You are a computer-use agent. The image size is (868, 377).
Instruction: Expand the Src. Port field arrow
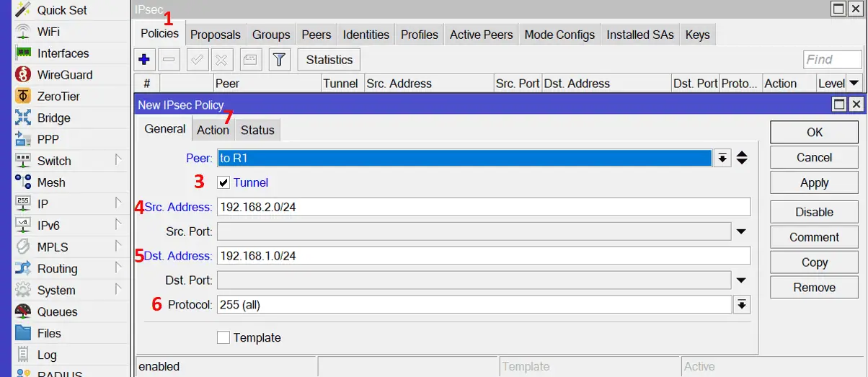(x=741, y=231)
